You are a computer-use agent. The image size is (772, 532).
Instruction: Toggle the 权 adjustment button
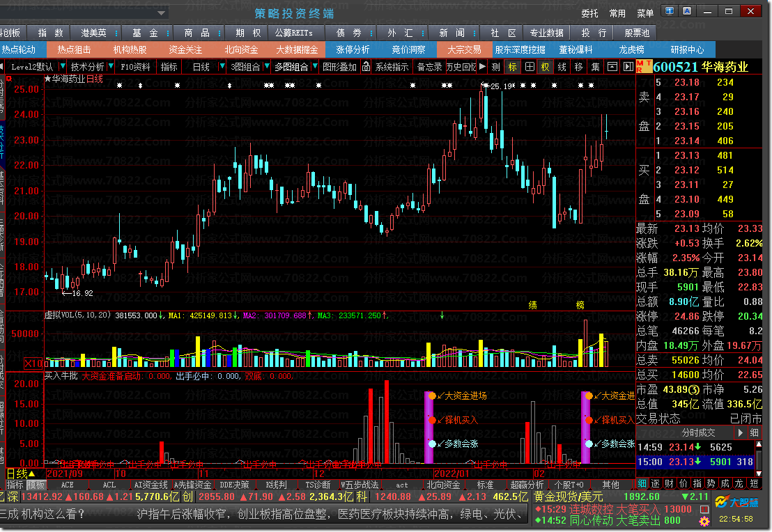tap(546, 67)
